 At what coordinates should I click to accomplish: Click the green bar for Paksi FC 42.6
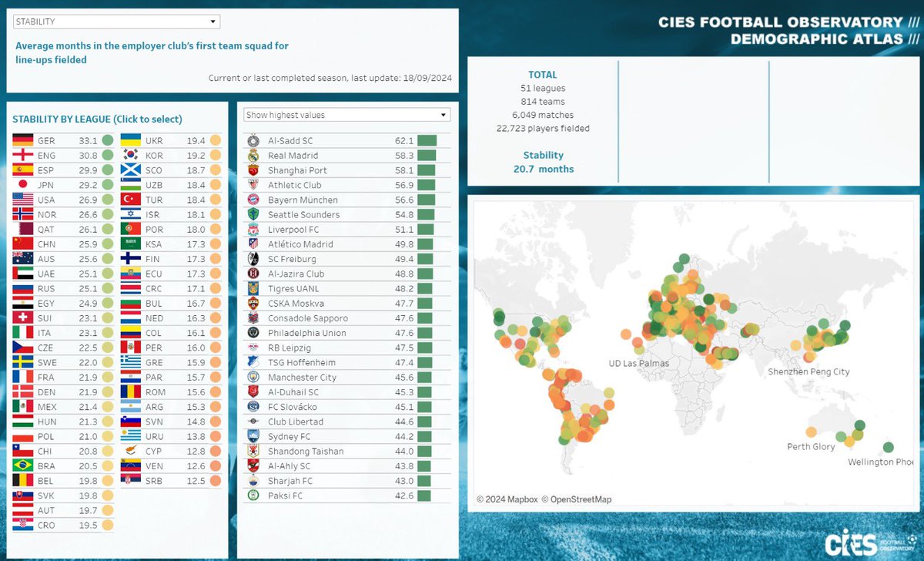[424, 495]
